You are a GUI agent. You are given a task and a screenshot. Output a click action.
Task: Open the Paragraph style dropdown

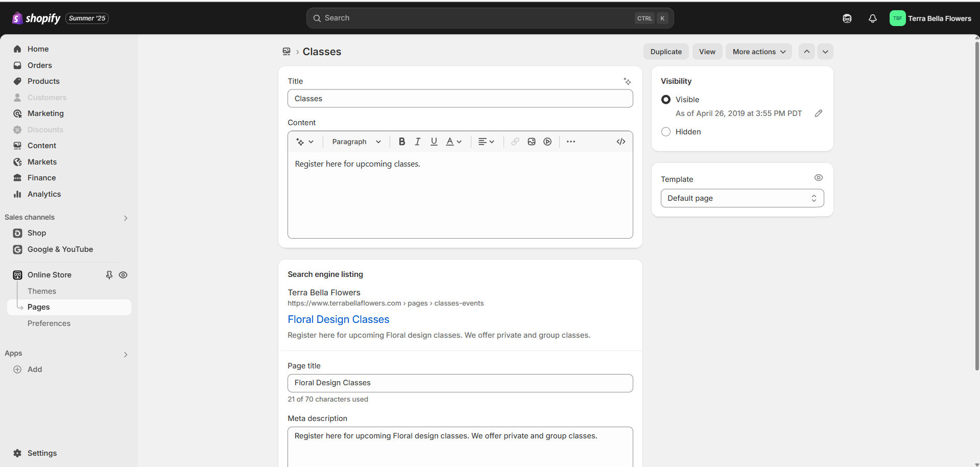click(x=356, y=142)
